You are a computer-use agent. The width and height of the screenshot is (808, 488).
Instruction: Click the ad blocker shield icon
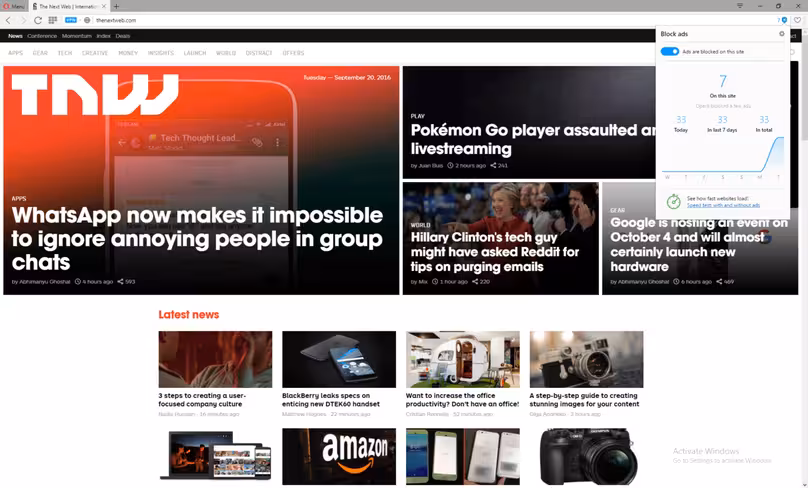784,20
